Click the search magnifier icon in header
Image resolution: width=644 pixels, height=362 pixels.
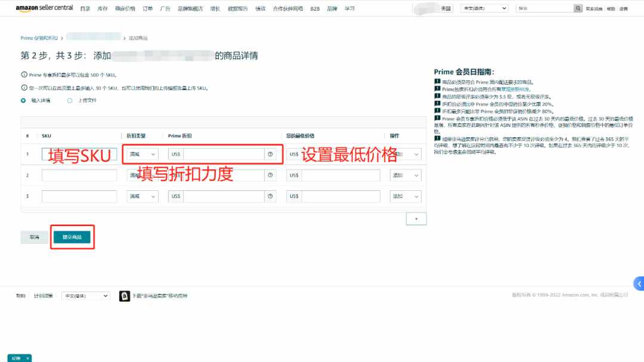tap(578, 8)
